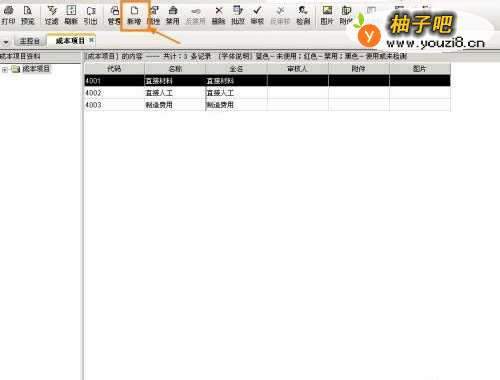
Task: Expand the 成本项目 tree node
Action: point(5,69)
